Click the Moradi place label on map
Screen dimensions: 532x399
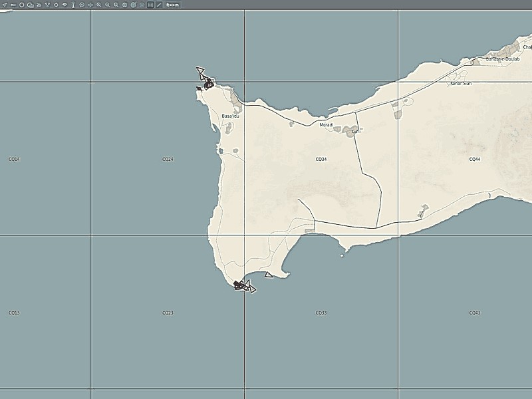pyautogui.click(x=326, y=125)
